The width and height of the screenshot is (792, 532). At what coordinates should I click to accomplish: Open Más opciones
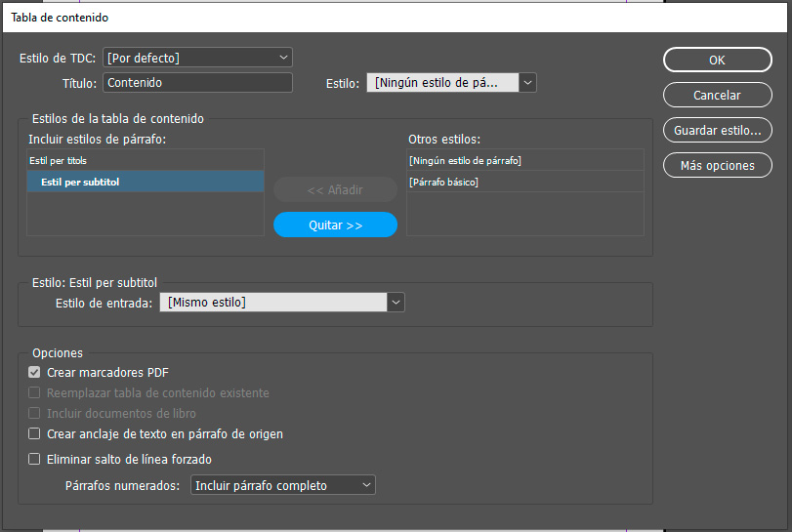717,165
